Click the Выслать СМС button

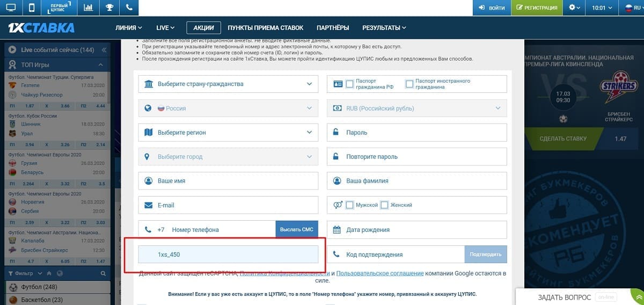[x=297, y=230]
